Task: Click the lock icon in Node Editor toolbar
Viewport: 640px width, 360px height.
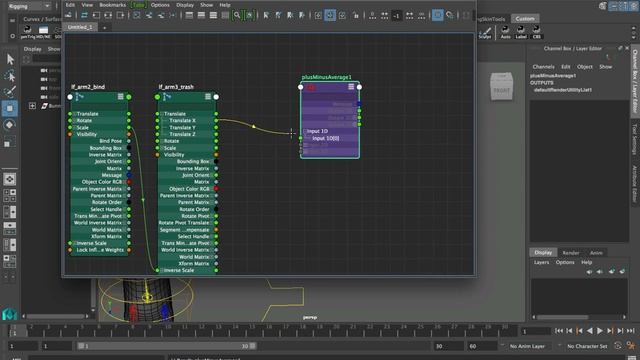Action: [x=356, y=16]
